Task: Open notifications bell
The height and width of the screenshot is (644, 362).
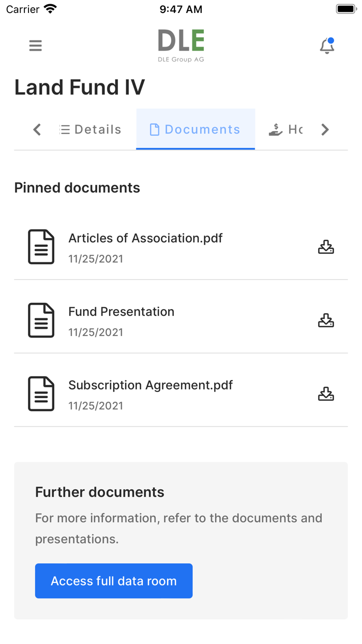Action: pos(327,46)
